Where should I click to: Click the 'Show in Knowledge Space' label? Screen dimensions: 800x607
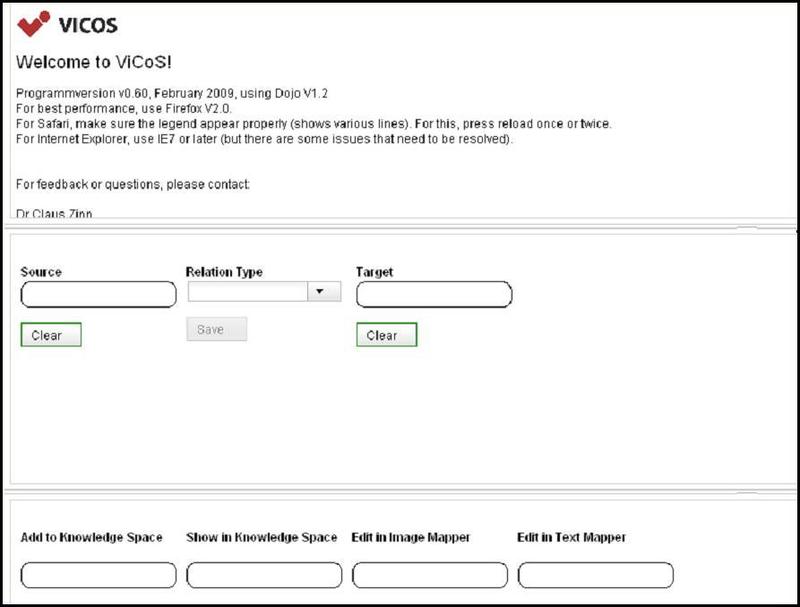coord(262,537)
